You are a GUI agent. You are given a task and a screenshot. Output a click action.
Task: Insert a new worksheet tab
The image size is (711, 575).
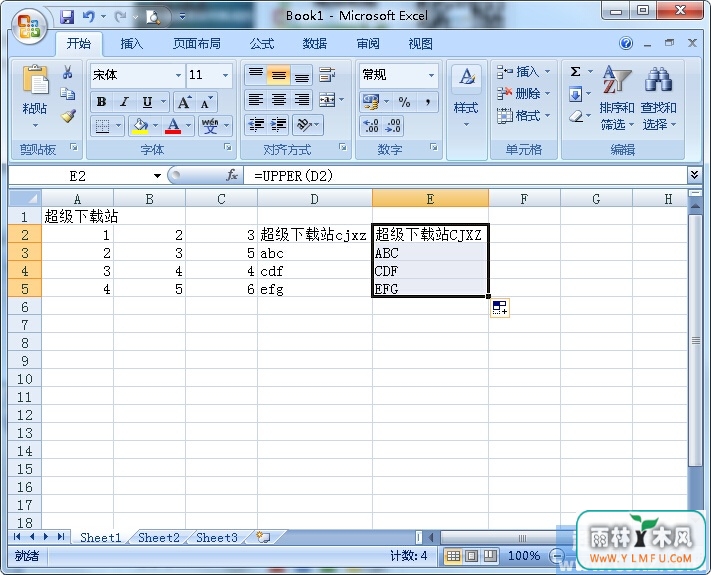pos(263,537)
